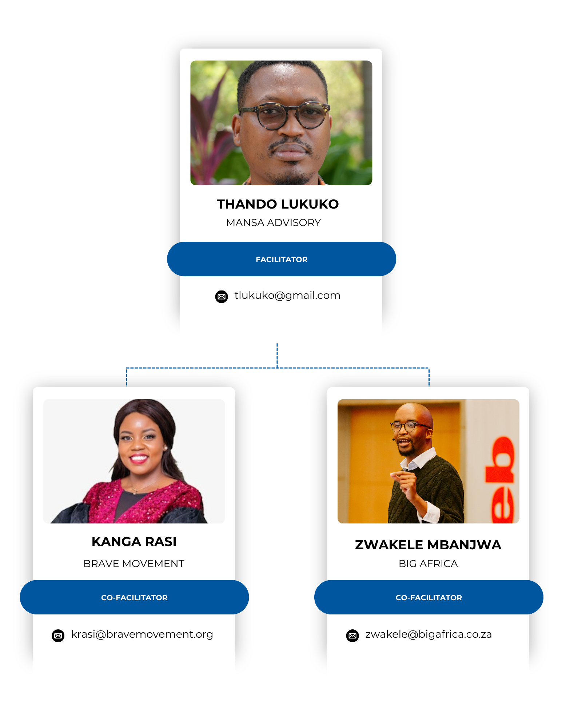
Task: Open the tlukuko@gmail.com email link
Action: coord(287,296)
